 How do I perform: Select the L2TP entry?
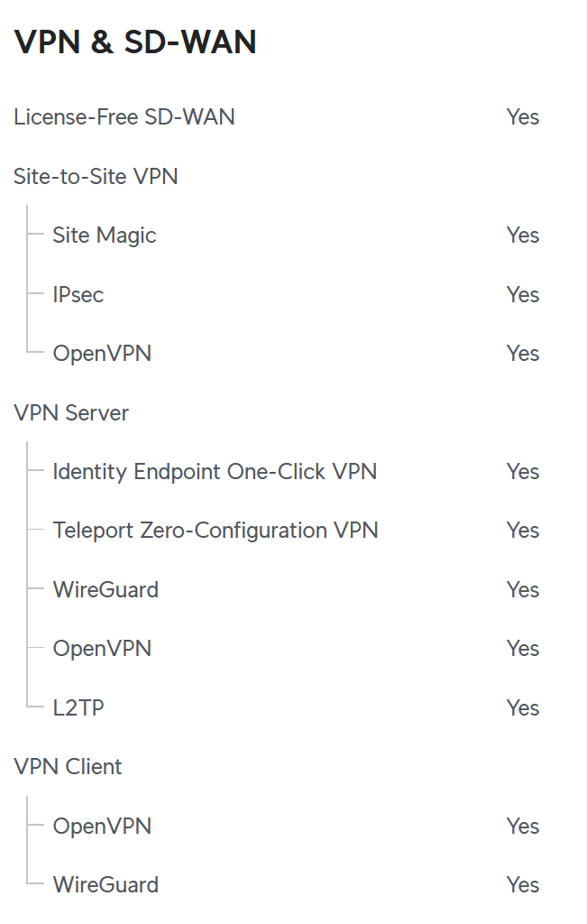pos(78,707)
